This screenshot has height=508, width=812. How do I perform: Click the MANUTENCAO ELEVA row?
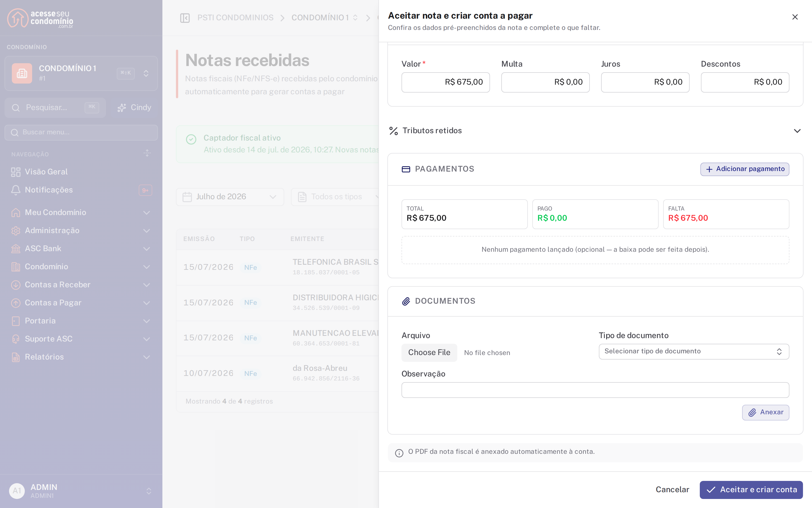[278, 338]
